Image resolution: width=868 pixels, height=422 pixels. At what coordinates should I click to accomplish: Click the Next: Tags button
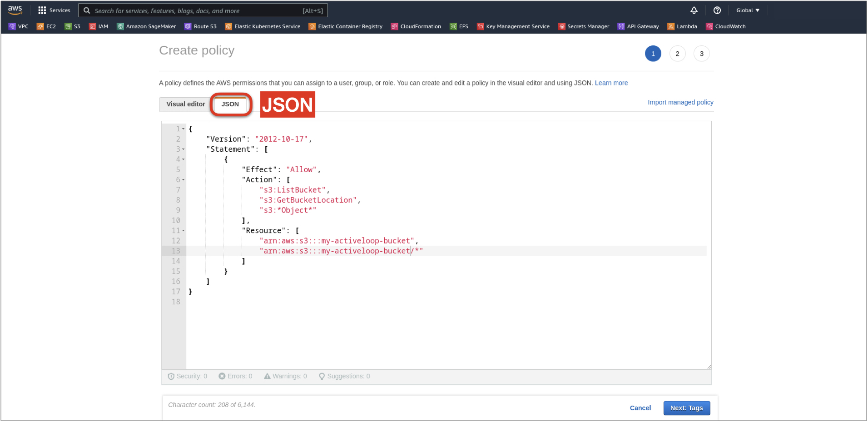(x=687, y=408)
